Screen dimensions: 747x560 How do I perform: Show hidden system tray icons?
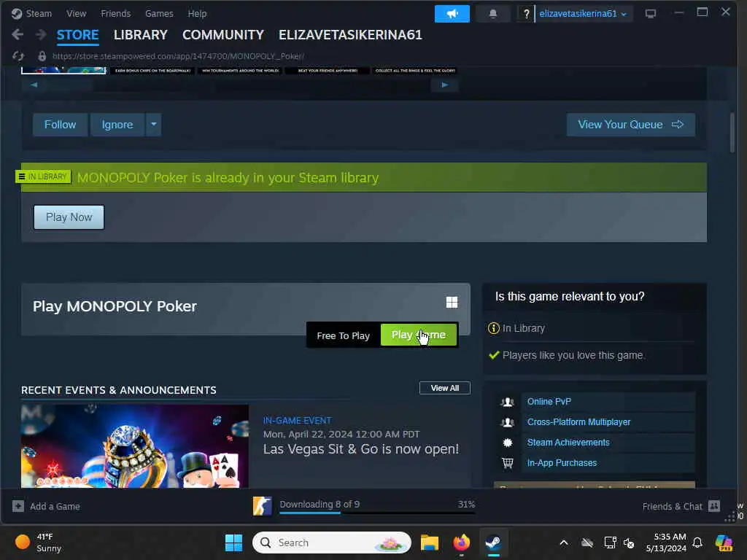(x=564, y=542)
